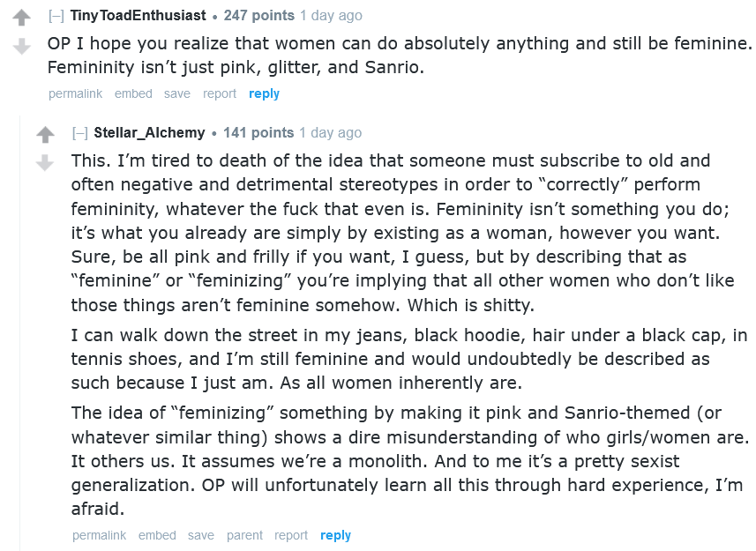Screen dimensions: 756x551
Task: Downvote Stellar_Alchemy's comment
Action: [45, 163]
